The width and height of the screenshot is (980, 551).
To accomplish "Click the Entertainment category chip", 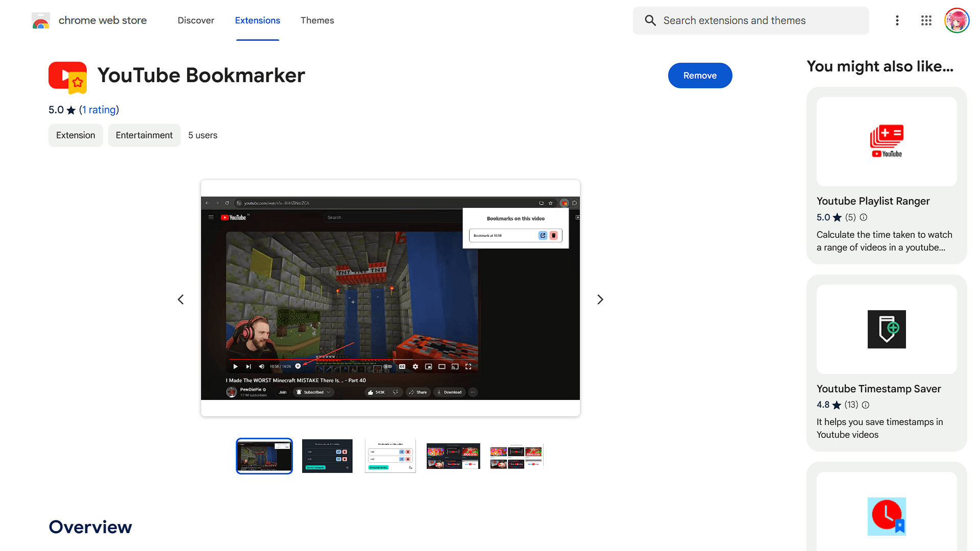I will coord(144,135).
